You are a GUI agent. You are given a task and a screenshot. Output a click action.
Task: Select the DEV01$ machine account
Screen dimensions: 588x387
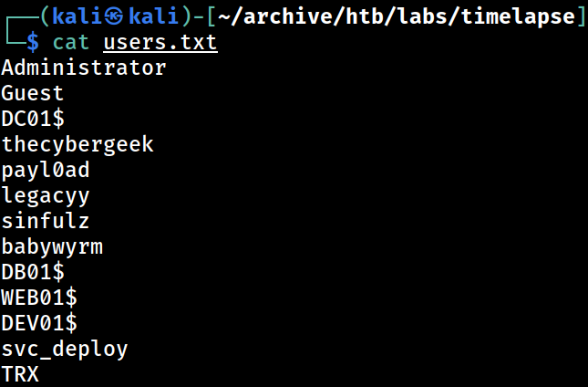(39, 323)
